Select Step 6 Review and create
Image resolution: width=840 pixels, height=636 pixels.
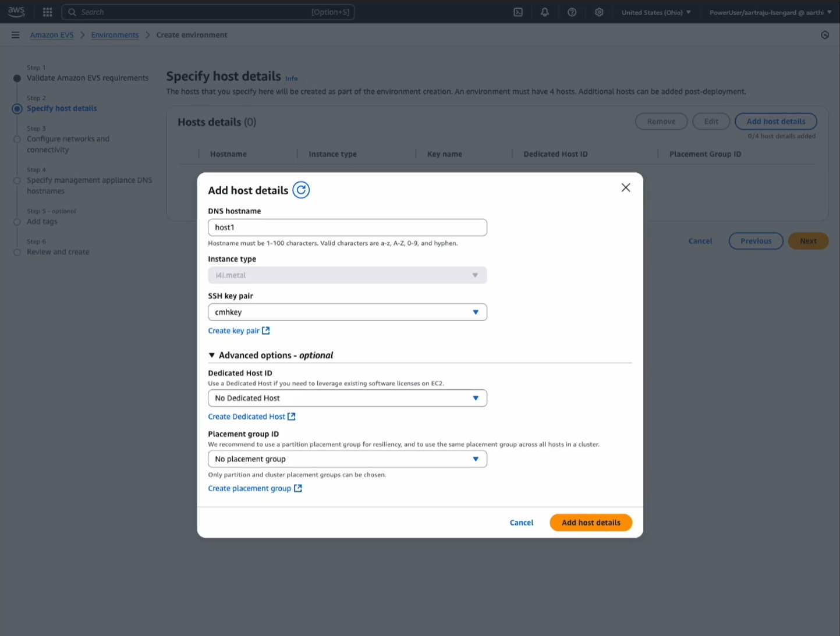pos(58,252)
